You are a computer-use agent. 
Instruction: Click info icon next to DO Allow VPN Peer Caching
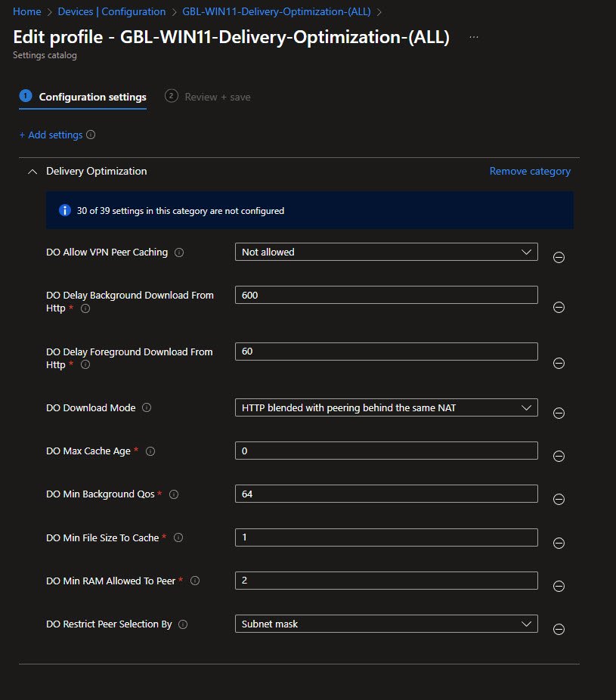[179, 252]
